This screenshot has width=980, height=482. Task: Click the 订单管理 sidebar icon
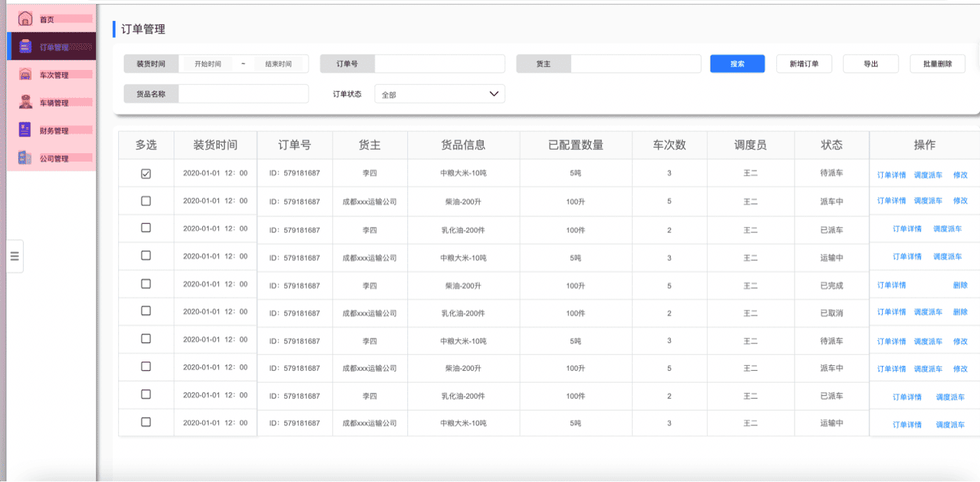click(25, 47)
